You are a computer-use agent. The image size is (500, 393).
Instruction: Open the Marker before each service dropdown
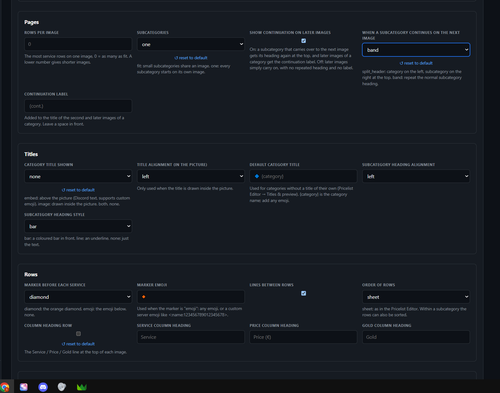pyautogui.click(x=78, y=297)
